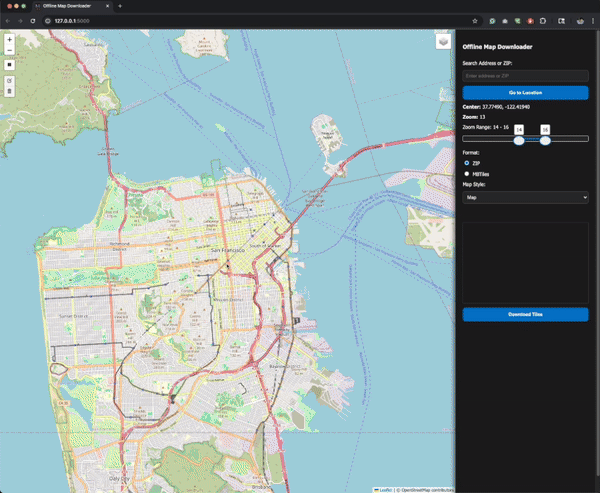600x493 pixels.
Task: Select the MBTiles format radio button
Action: click(467, 174)
